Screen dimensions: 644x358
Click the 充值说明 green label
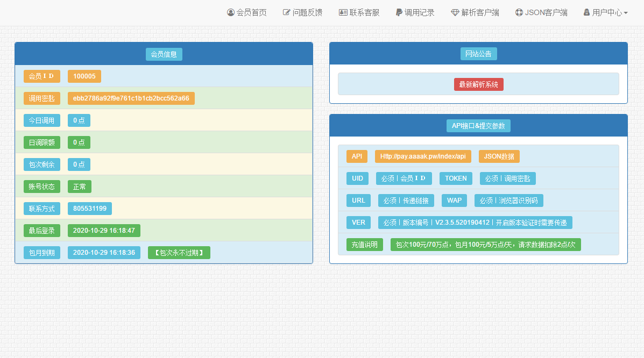click(x=365, y=245)
